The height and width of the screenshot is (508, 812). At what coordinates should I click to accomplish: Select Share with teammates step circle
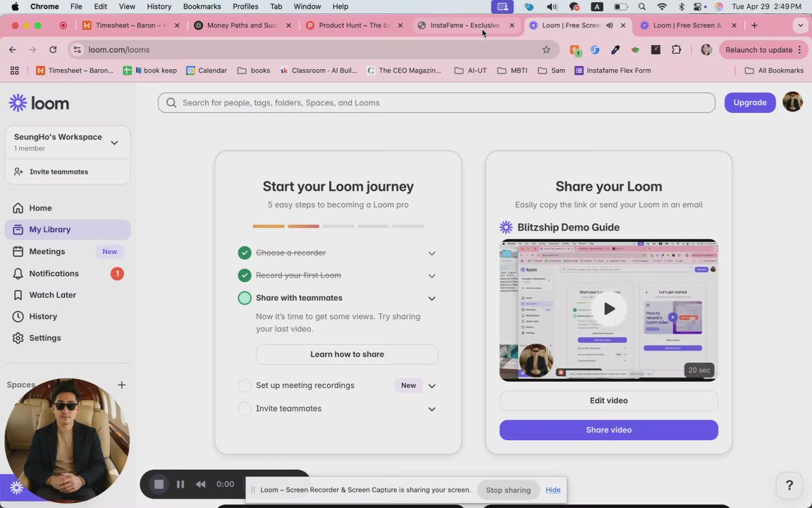tap(245, 298)
